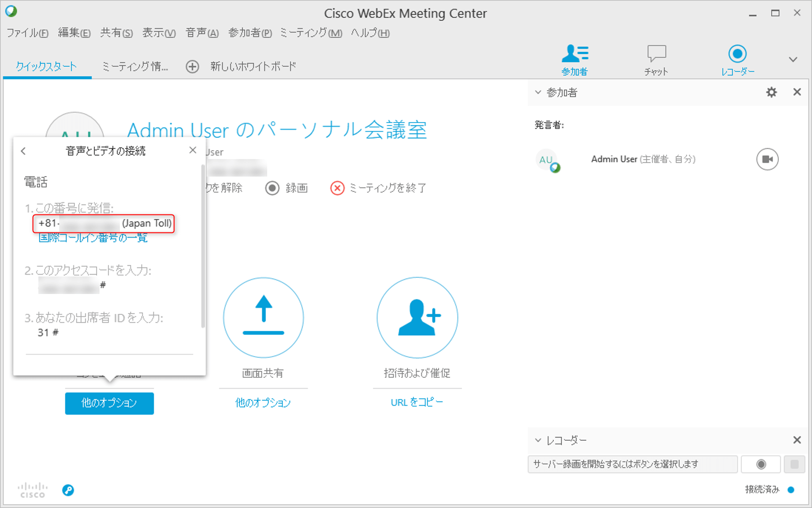Expand more panel options chevron

793,60
